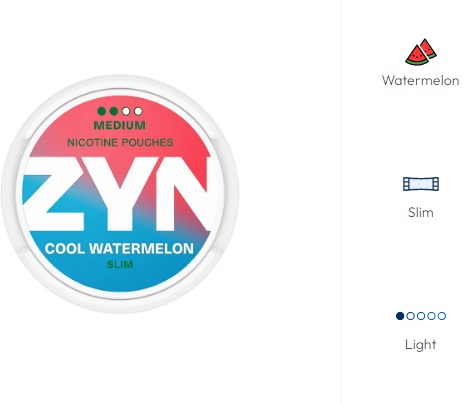This screenshot has height=404, width=470.
Task: Click the first white dot above MEDIUM
Action: [126, 111]
